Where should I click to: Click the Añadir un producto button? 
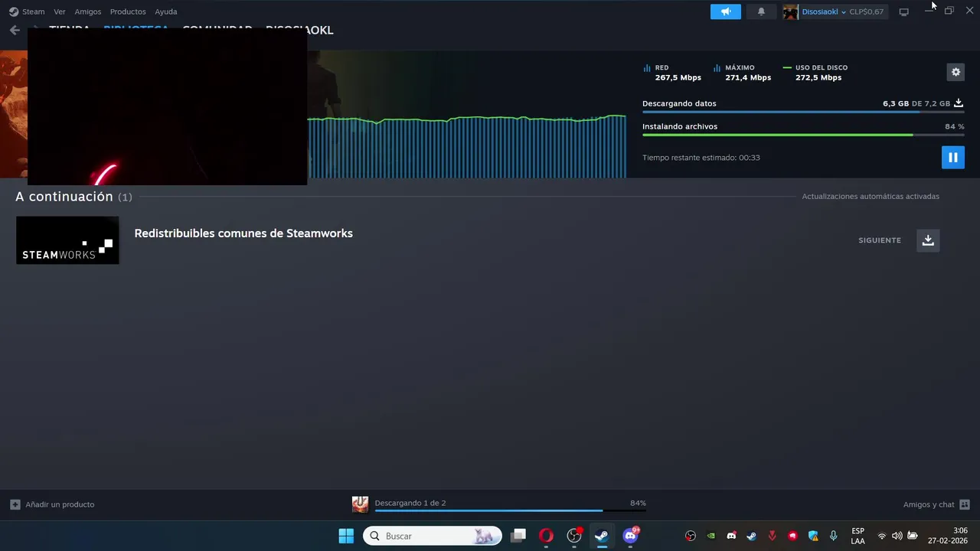[x=52, y=504]
